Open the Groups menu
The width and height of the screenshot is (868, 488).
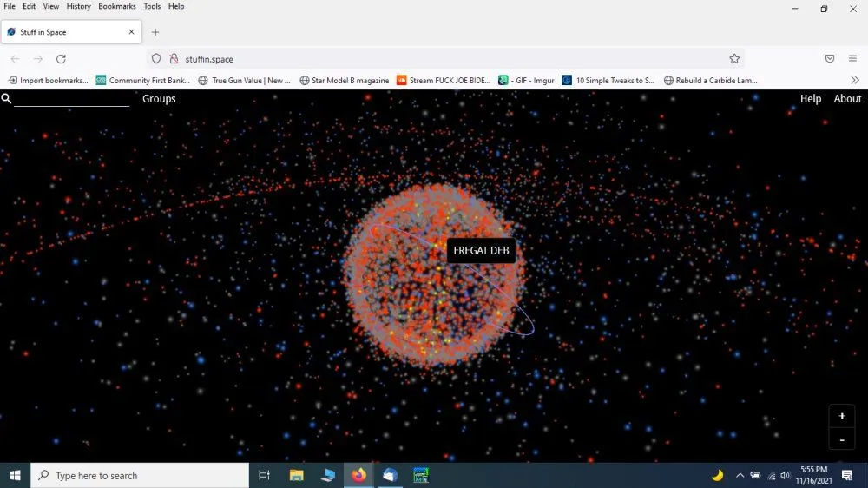[159, 99]
